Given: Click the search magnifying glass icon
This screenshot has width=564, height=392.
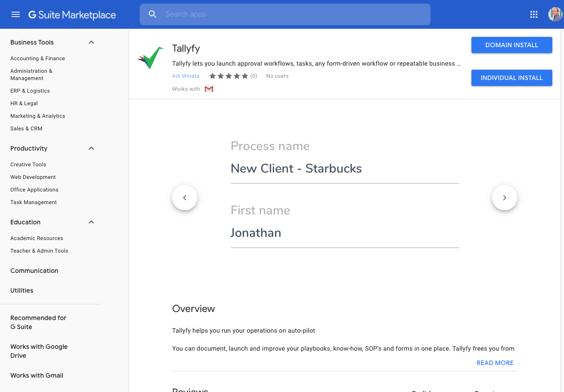Looking at the screenshot, I should (x=152, y=14).
